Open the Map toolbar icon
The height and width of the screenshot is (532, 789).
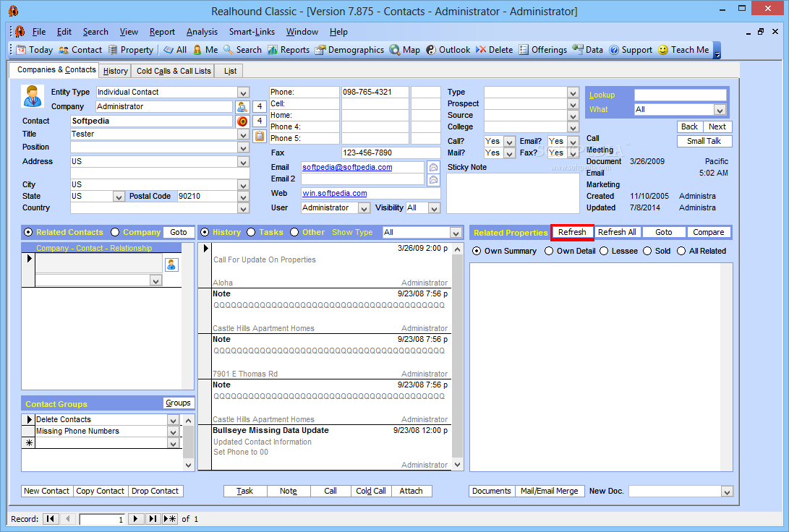click(x=405, y=50)
